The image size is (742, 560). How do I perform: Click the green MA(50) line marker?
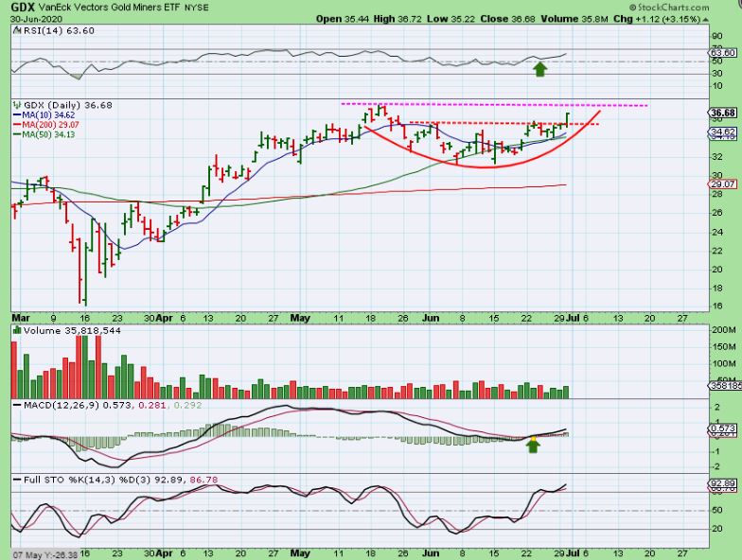pos(17,134)
